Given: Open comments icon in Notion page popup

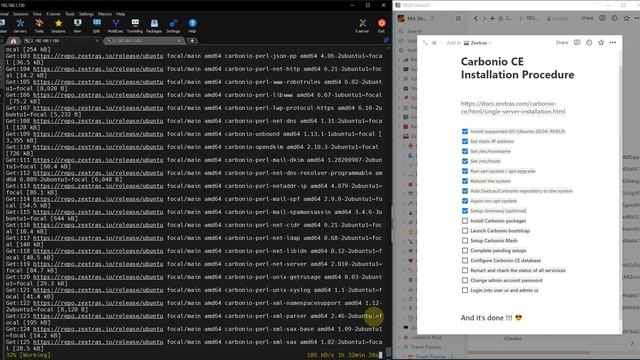Looking at the screenshot, I should [x=577, y=42].
